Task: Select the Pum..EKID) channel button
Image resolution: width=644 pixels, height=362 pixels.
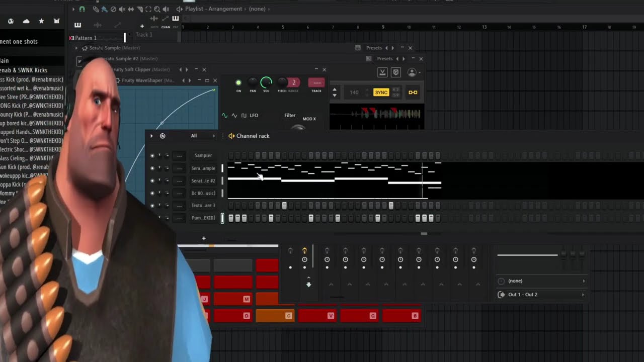Action: pos(203,218)
